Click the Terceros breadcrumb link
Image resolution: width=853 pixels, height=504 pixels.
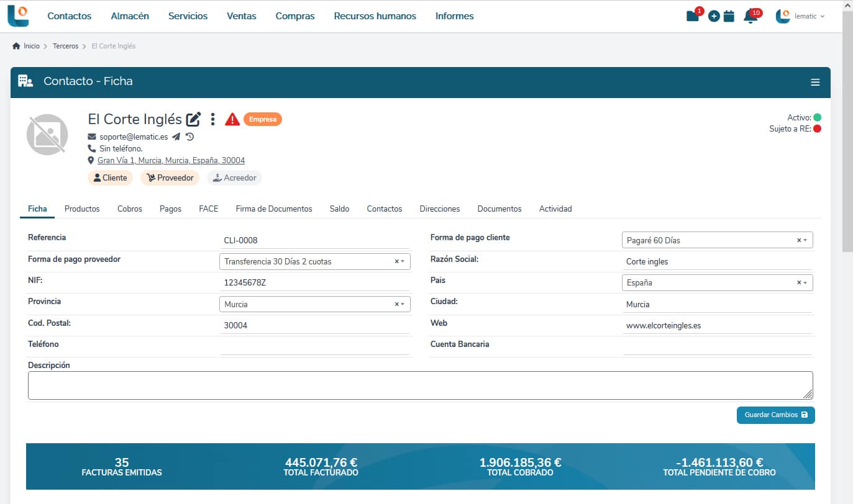65,46
